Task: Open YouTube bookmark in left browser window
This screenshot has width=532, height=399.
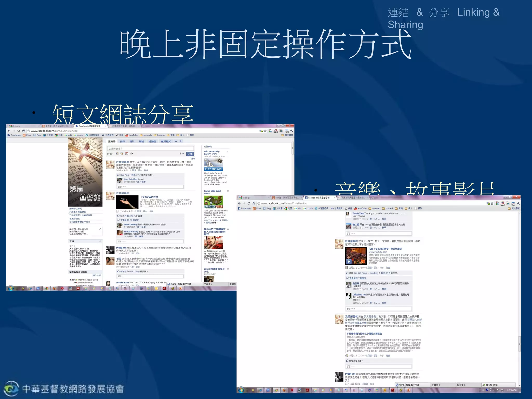Action: point(132,135)
